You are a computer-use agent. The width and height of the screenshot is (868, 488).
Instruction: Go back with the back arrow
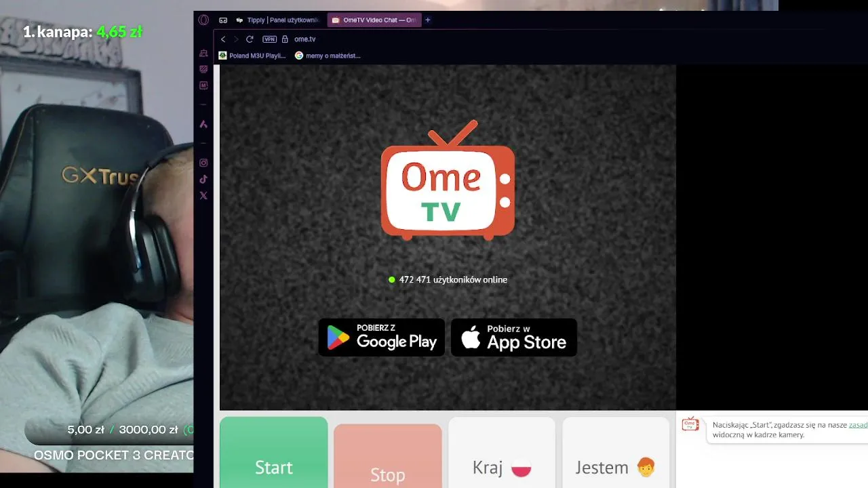click(223, 39)
